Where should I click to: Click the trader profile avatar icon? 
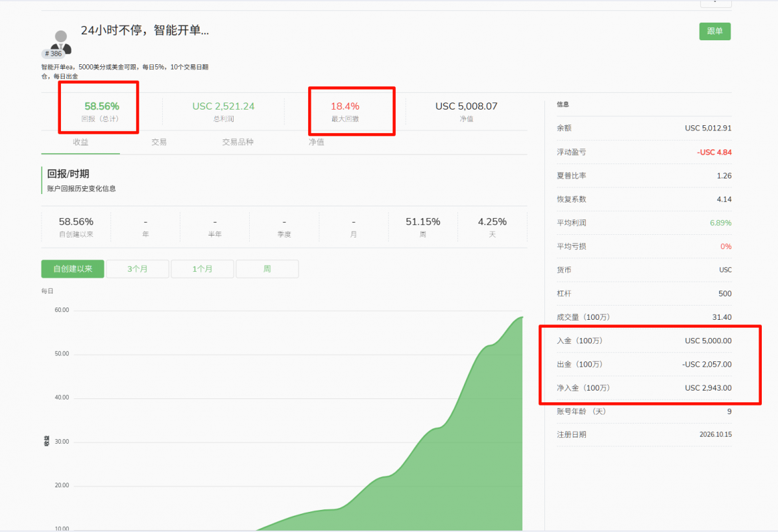point(61,42)
